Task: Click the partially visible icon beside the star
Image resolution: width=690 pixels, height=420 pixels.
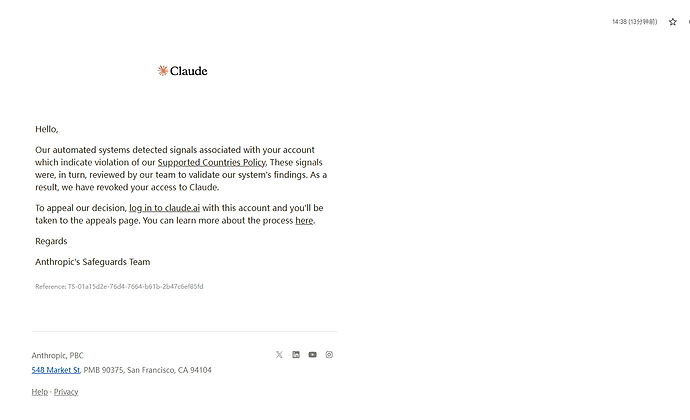Action: (x=689, y=22)
